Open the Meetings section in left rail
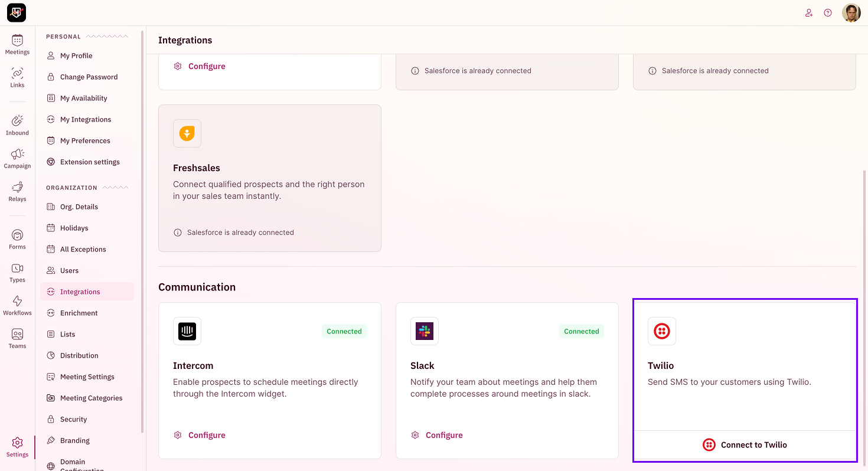The image size is (868, 471). pos(17,44)
